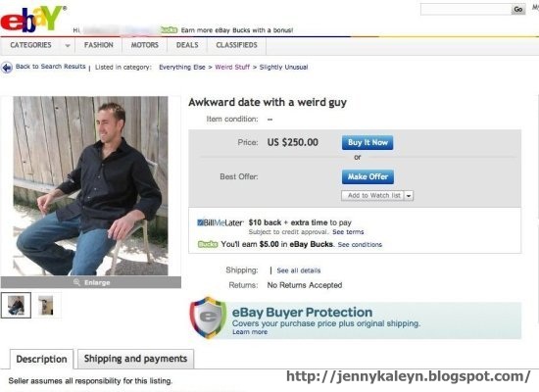Image resolution: width=539 pixels, height=392 pixels.
Task: Click the Make Offer button
Action: (367, 176)
